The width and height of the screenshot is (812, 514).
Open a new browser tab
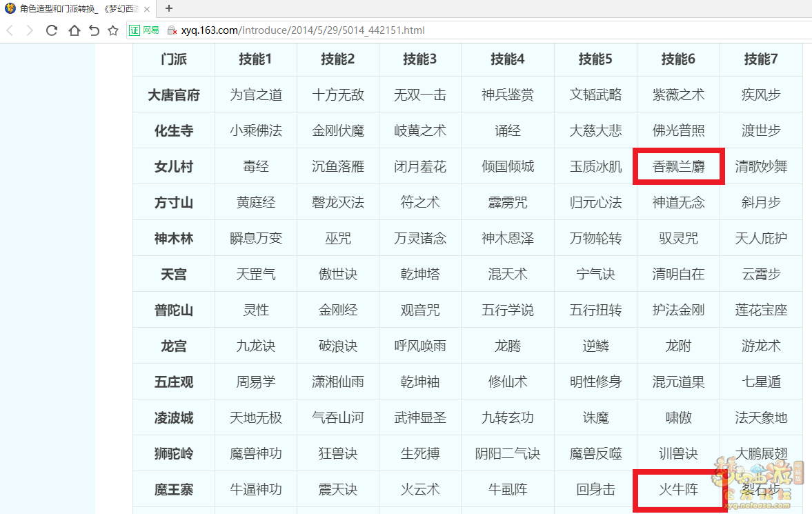(x=169, y=8)
